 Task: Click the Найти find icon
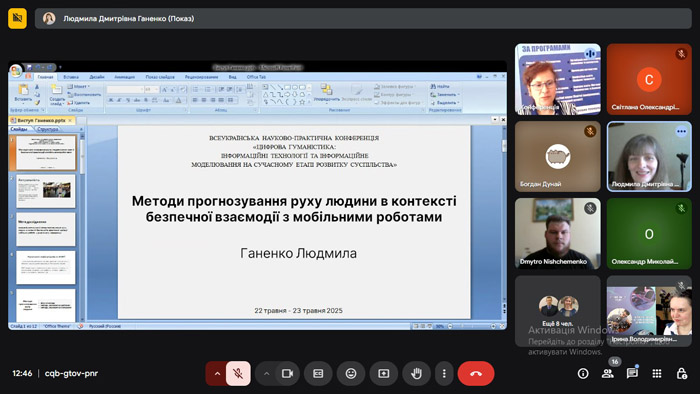[x=440, y=86]
